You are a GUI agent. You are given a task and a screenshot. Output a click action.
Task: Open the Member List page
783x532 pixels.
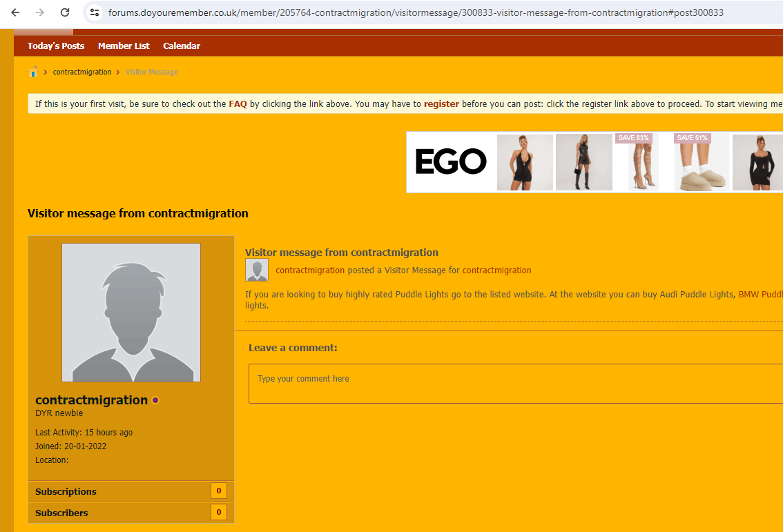coord(124,46)
